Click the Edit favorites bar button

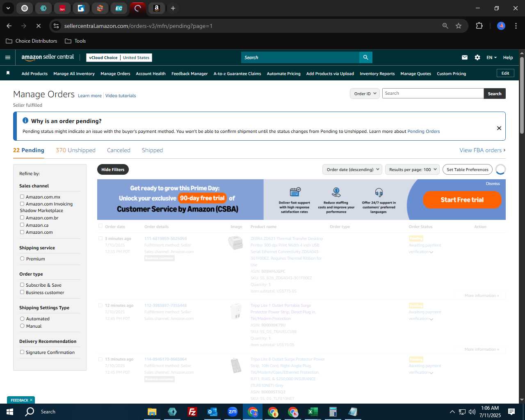click(505, 73)
